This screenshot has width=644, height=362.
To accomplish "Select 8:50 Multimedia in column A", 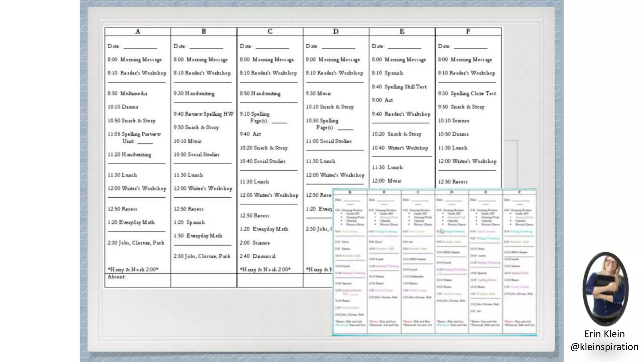I will 127,93.
